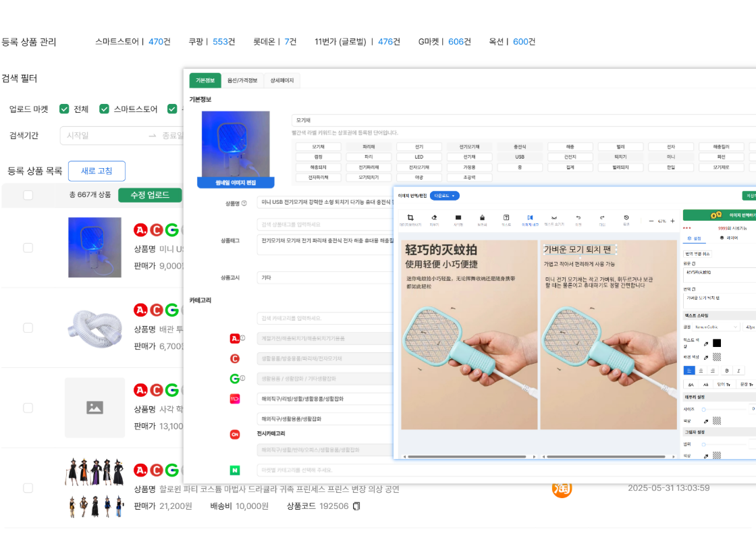Click the text color eyedropper icon

(706, 343)
